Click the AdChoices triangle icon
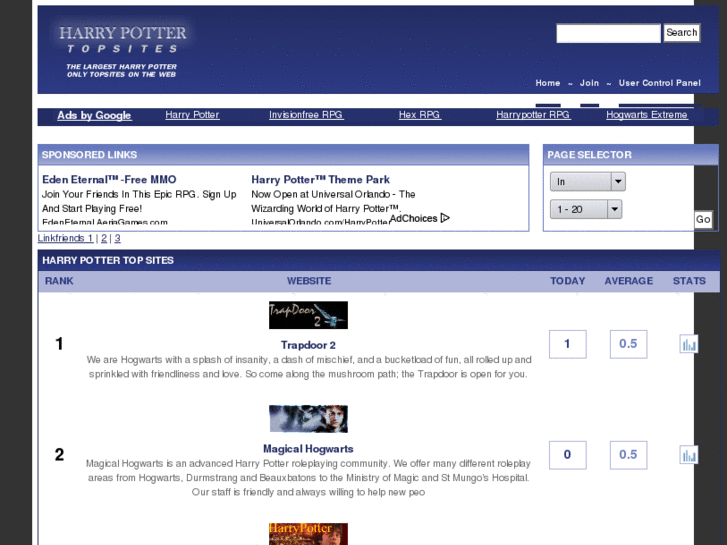Viewport: 727px width, 545px height. pyautogui.click(x=445, y=218)
